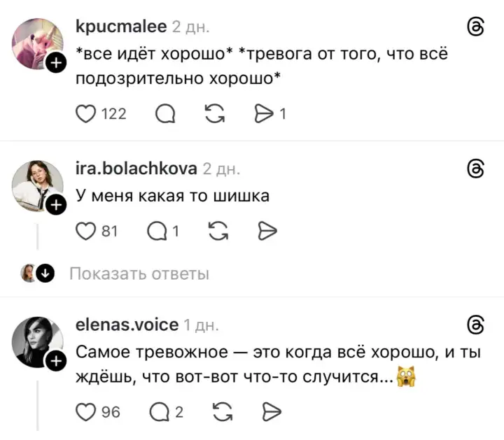Share elenas.voice's comment
The width and height of the screenshot is (504, 440).
click(x=268, y=412)
